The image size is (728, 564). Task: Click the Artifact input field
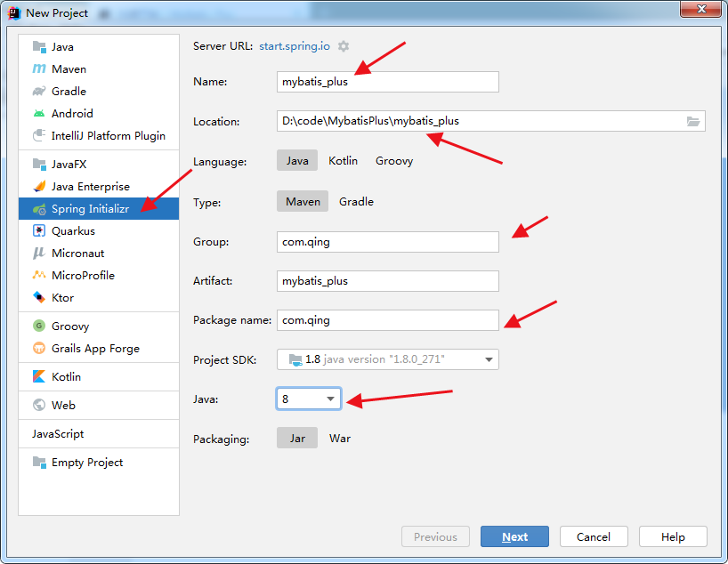click(388, 281)
